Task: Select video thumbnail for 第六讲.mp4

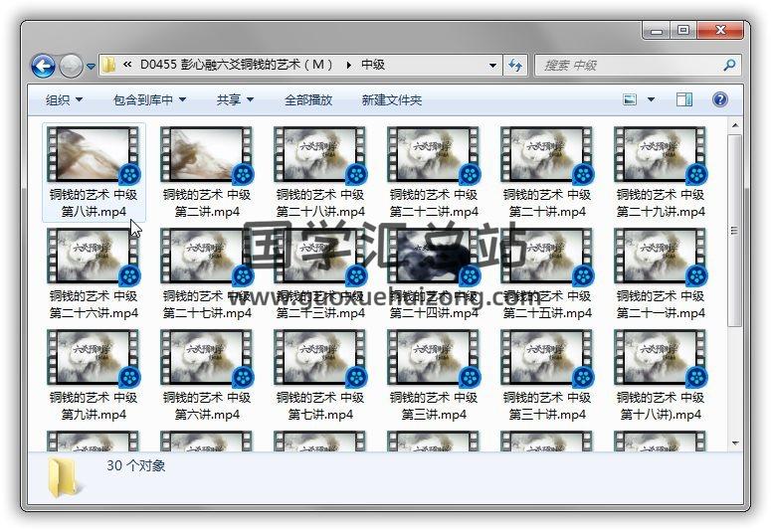Action: [207, 357]
